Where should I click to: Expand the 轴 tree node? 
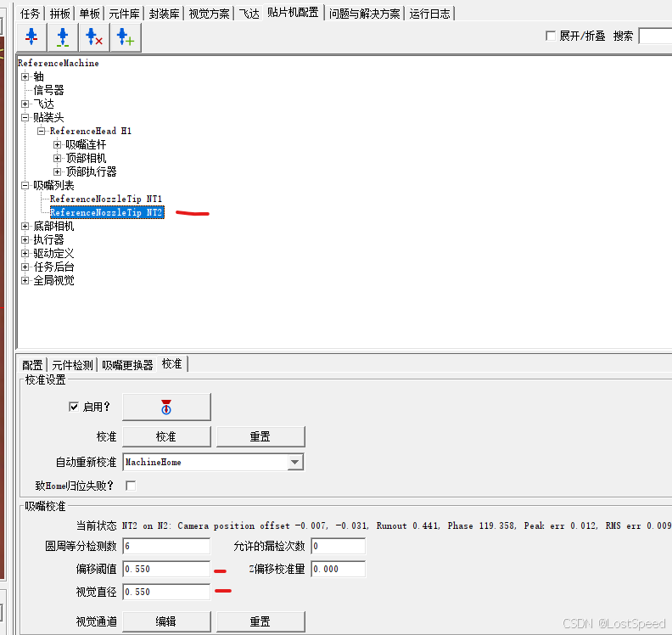[25, 76]
